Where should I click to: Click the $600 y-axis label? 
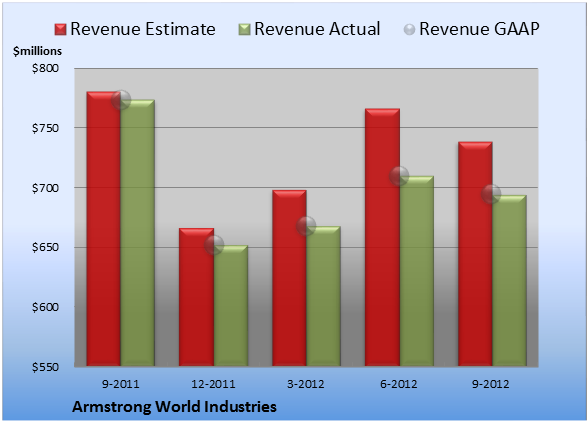click(x=45, y=307)
